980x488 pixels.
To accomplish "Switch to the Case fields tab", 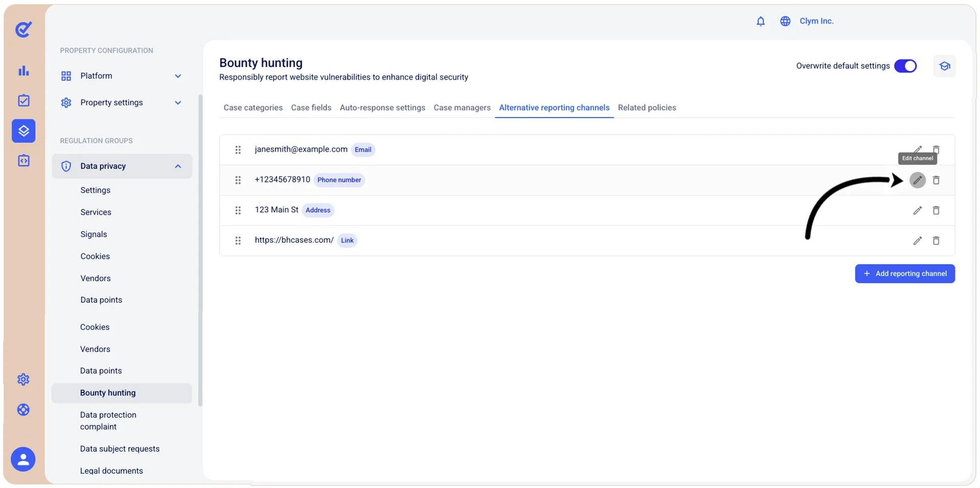I will [x=311, y=107].
